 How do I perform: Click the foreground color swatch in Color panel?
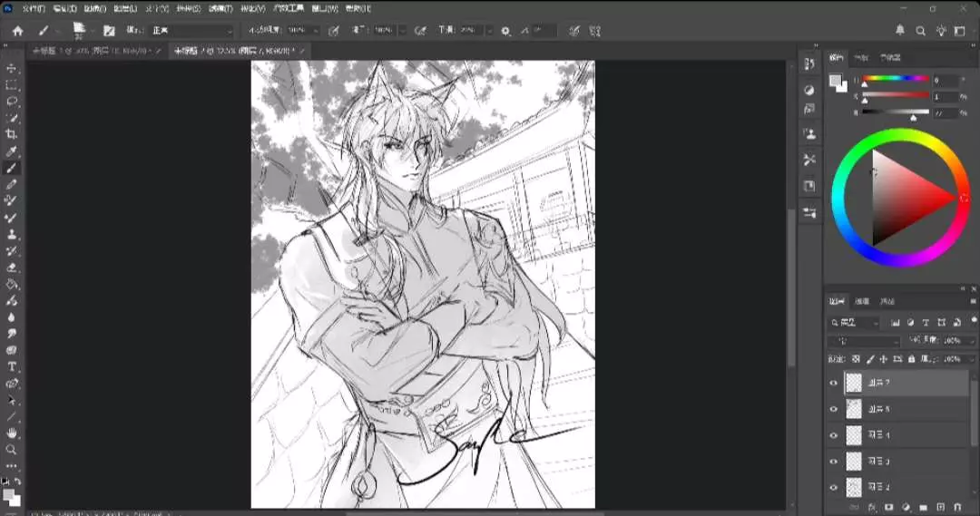point(835,81)
